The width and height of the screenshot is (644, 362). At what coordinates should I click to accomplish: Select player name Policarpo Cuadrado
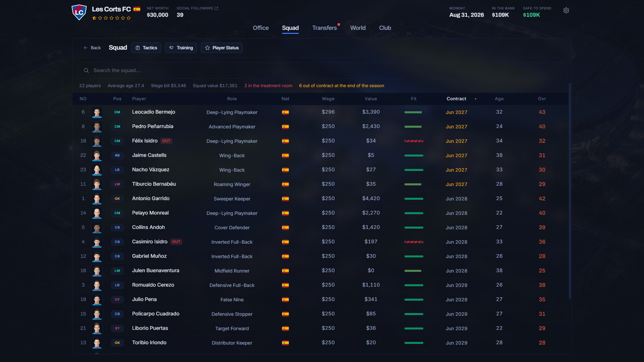pyautogui.click(x=156, y=314)
